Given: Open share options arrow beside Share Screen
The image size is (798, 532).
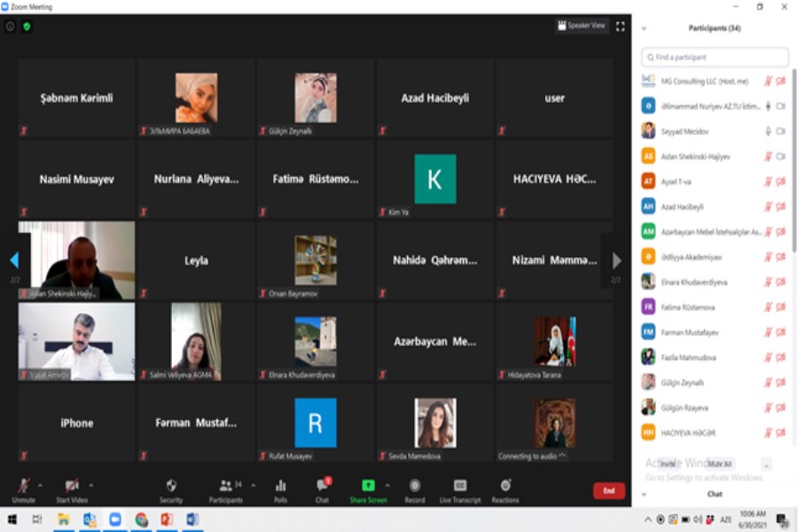Looking at the screenshot, I should 387,485.
